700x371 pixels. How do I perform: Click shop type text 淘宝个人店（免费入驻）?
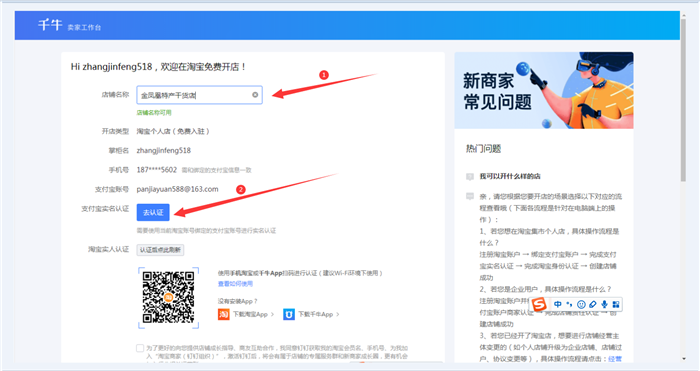[x=173, y=131]
